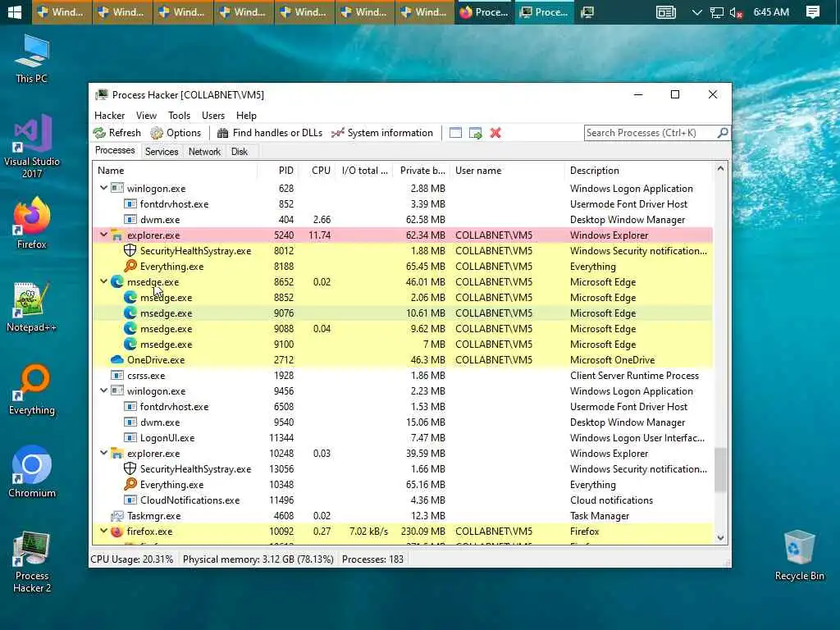Click the Physical memory status text
Viewport: 840px width, 630px height.
[258, 559]
